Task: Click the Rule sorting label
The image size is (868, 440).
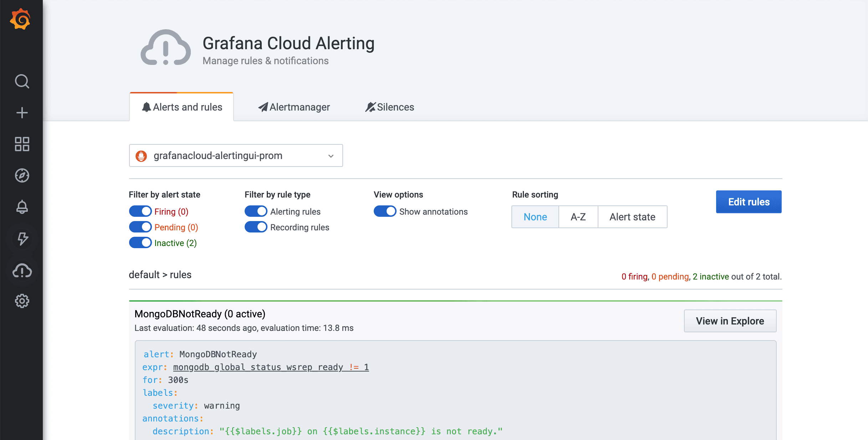Action: point(535,195)
